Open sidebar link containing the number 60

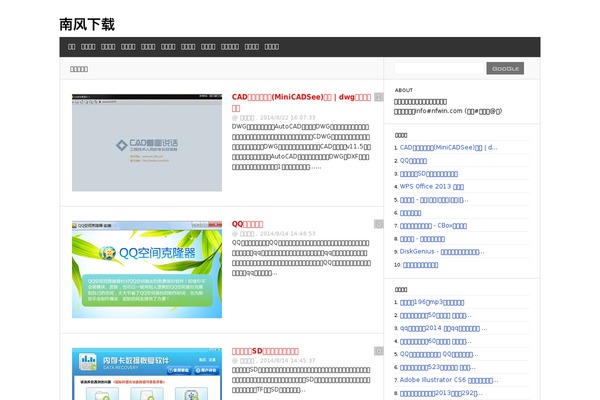[x=435, y=341]
